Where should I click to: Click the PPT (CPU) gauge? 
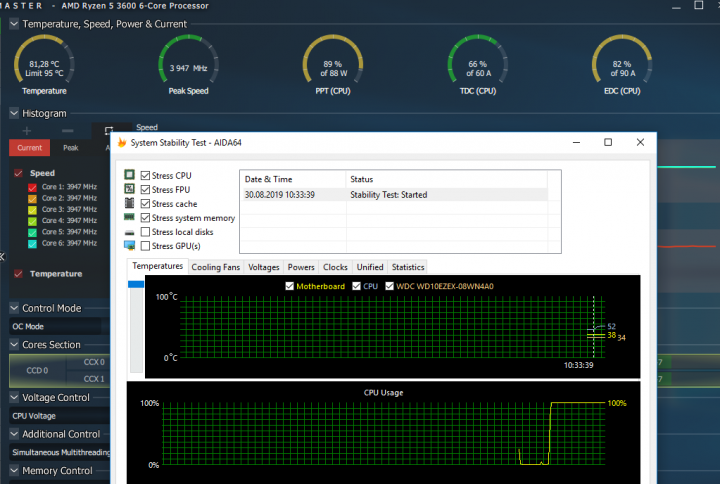pos(333,65)
